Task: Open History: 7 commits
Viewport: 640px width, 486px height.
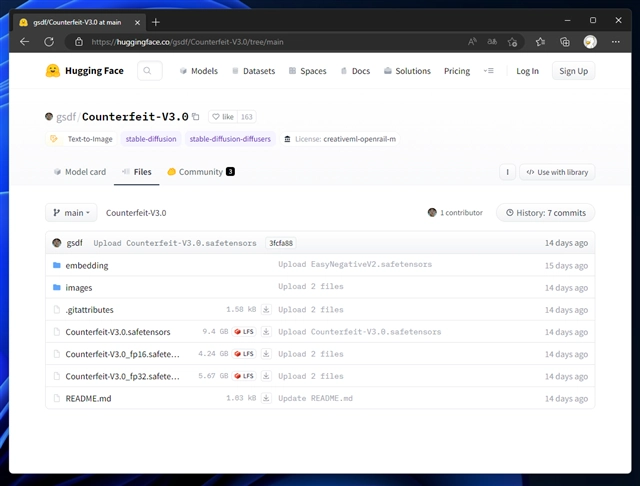Action: pyautogui.click(x=545, y=213)
